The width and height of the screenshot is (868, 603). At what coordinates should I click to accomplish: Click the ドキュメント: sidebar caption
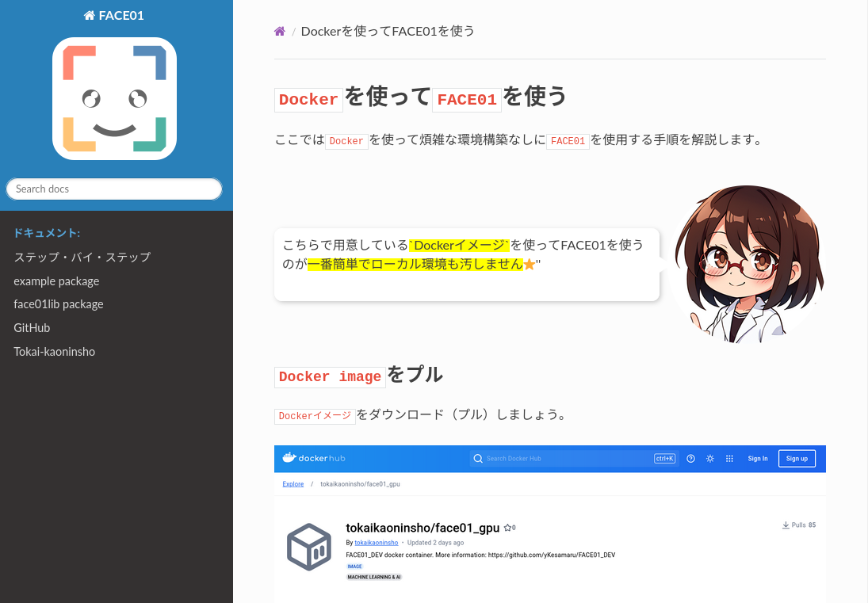[x=47, y=233]
